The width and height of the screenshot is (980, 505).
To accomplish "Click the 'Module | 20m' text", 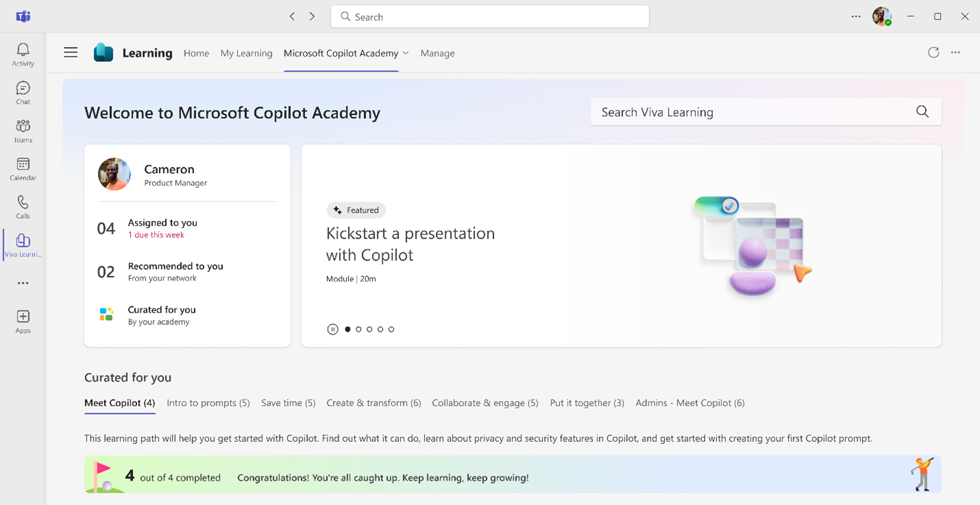I will click(351, 279).
